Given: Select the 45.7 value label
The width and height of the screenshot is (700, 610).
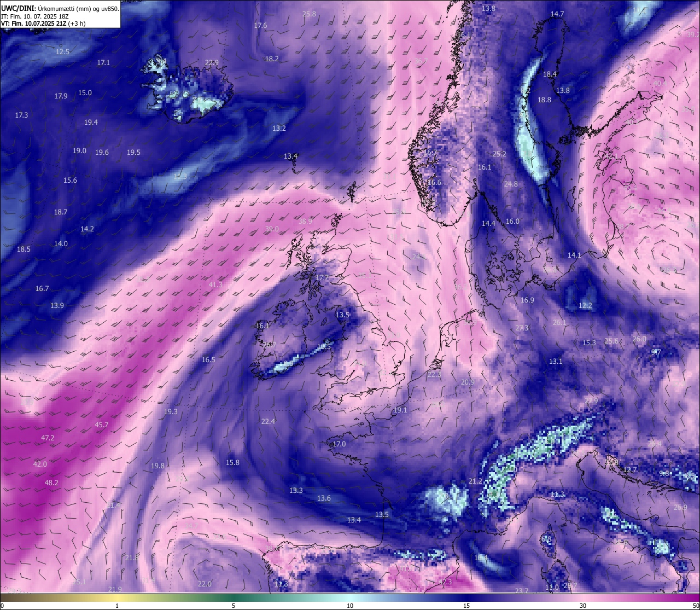Looking at the screenshot, I should click(x=102, y=425).
